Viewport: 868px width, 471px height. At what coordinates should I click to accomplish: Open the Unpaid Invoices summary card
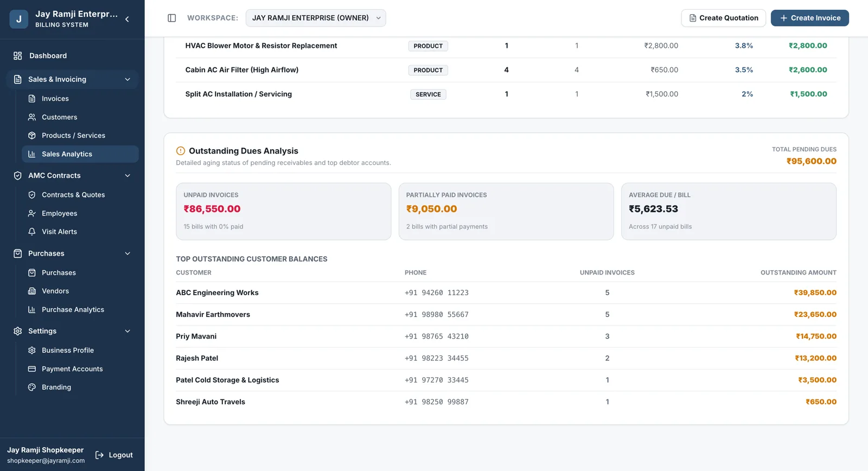point(284,212)
